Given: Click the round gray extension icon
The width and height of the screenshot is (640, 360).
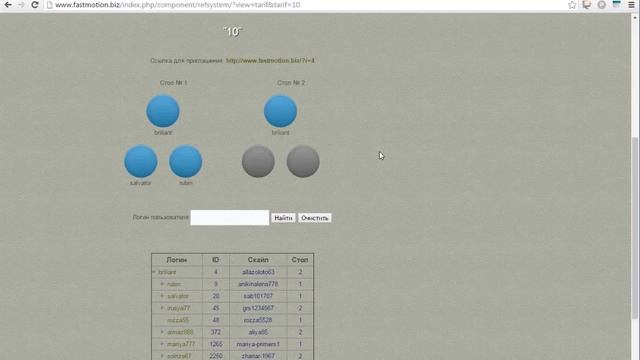Looking at the screenshot, I should pyautogui.click(x=602, y=5).
